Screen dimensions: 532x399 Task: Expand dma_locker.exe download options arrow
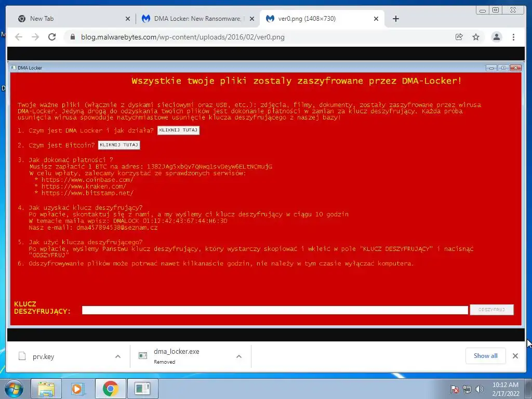239,356
